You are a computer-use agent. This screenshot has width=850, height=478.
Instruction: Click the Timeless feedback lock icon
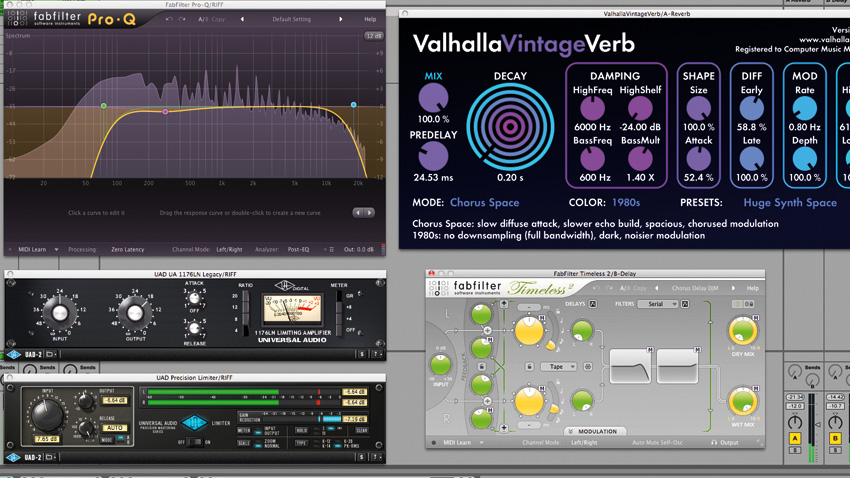481,367
